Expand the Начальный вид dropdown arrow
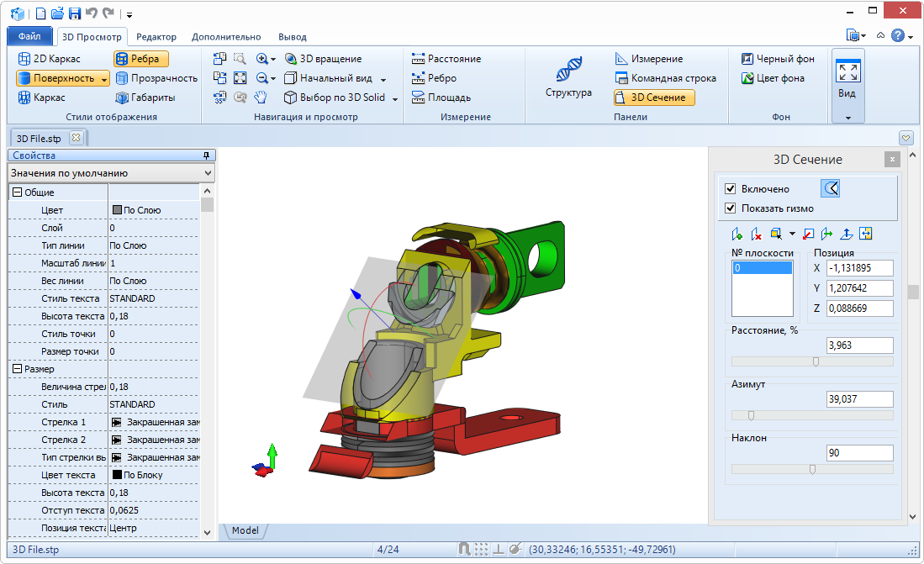924x564 pixels. 383,79
